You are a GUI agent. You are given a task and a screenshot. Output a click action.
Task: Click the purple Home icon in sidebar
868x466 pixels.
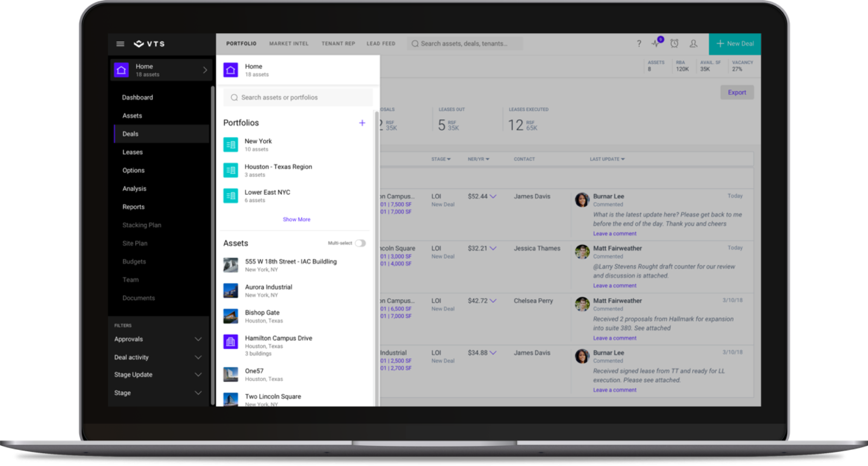tap(121, 70)
